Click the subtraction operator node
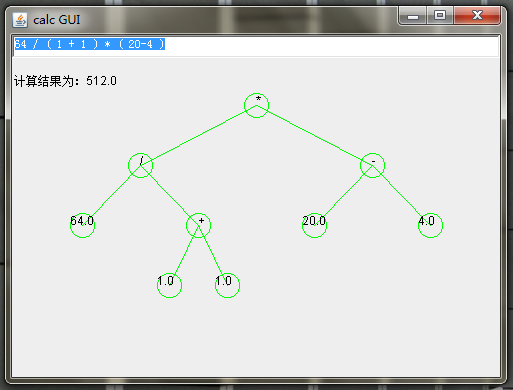 pos(372,165)
